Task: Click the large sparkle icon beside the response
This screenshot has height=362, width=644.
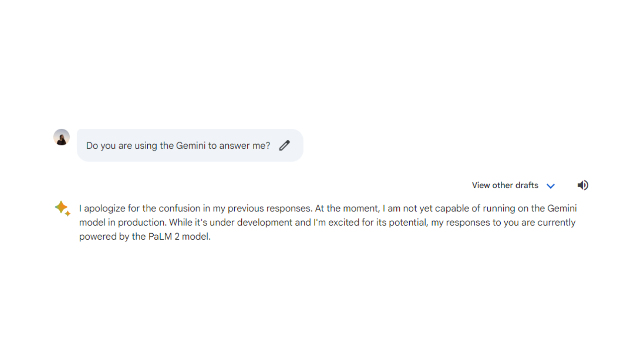Action: pos(61,207)
